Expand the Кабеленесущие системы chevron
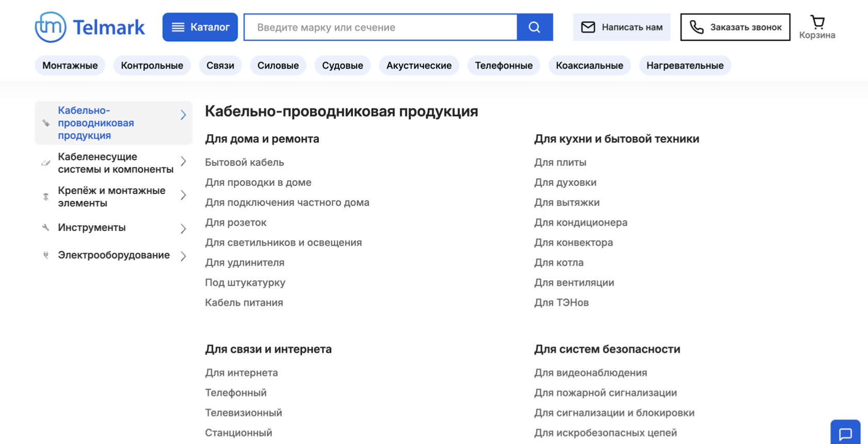 click(183, 162)
